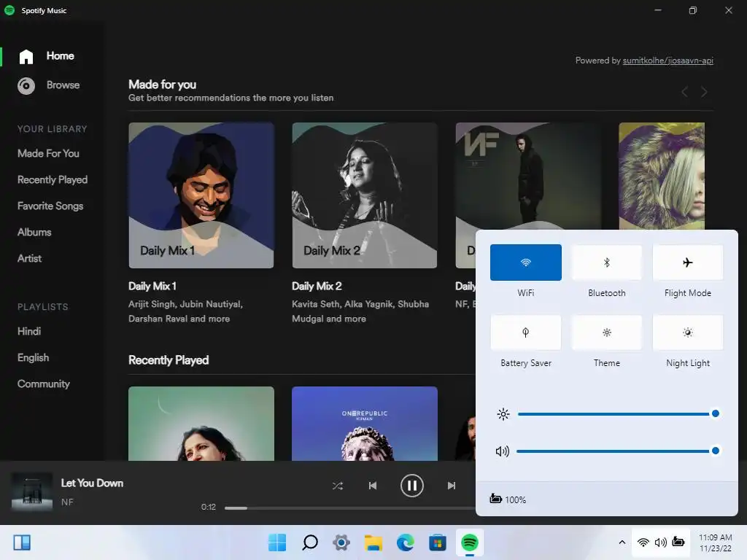The image size is (747, 560).
Task: Open Microsoft Store from taskbar
Action: (438, 542)
